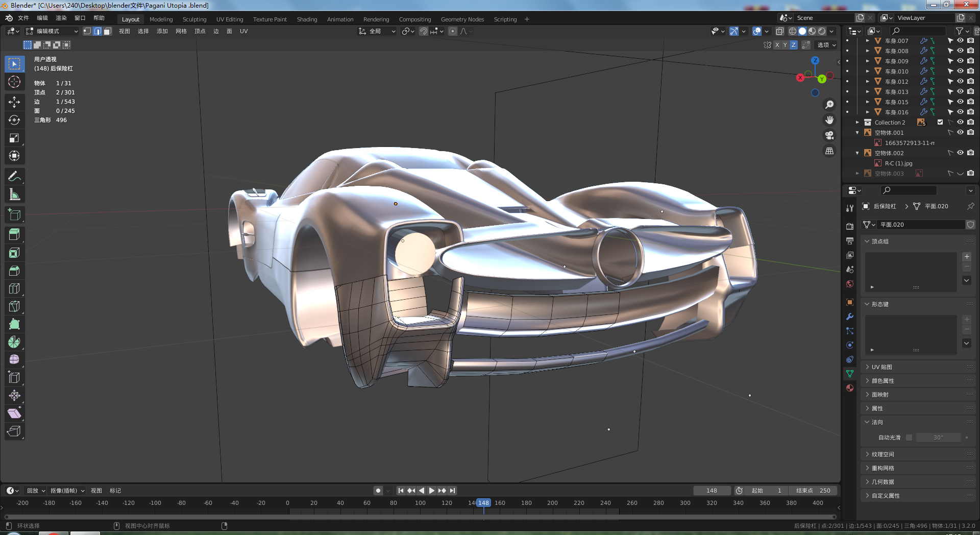The image size is (980, 535).
Task: Click the 3D Cursor tool
Action: coord(14,82)
